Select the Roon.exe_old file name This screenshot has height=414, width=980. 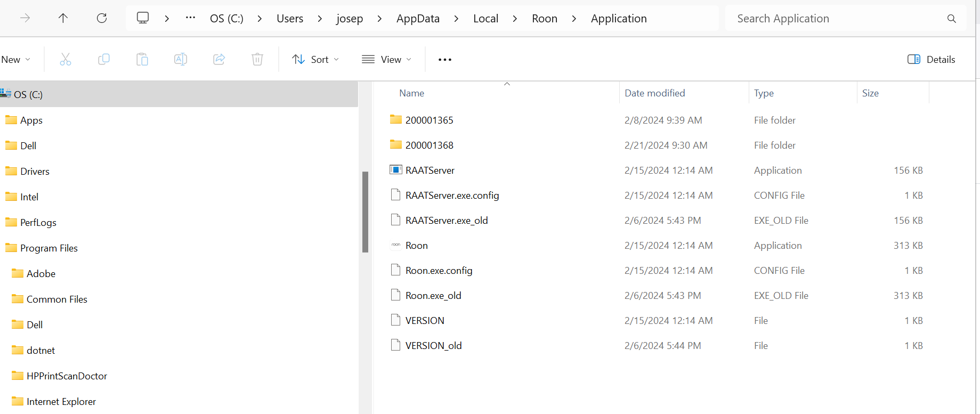coord(433,296)
